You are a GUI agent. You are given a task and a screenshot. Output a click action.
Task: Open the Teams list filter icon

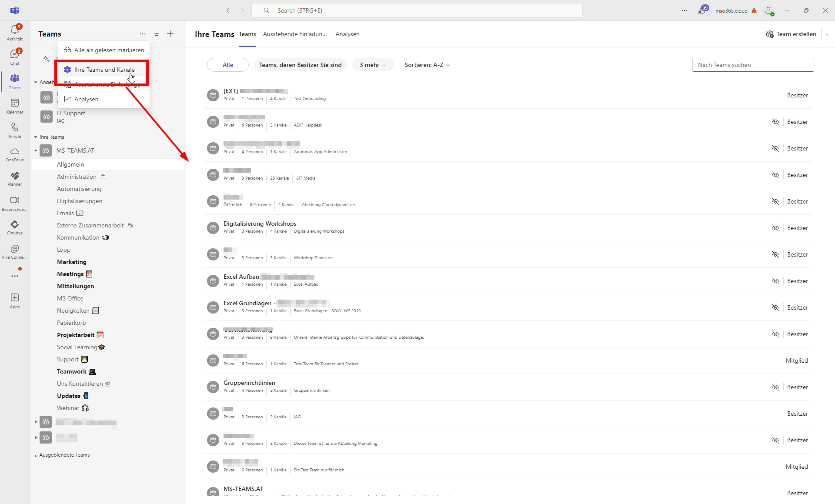click(x=157, y=34)
